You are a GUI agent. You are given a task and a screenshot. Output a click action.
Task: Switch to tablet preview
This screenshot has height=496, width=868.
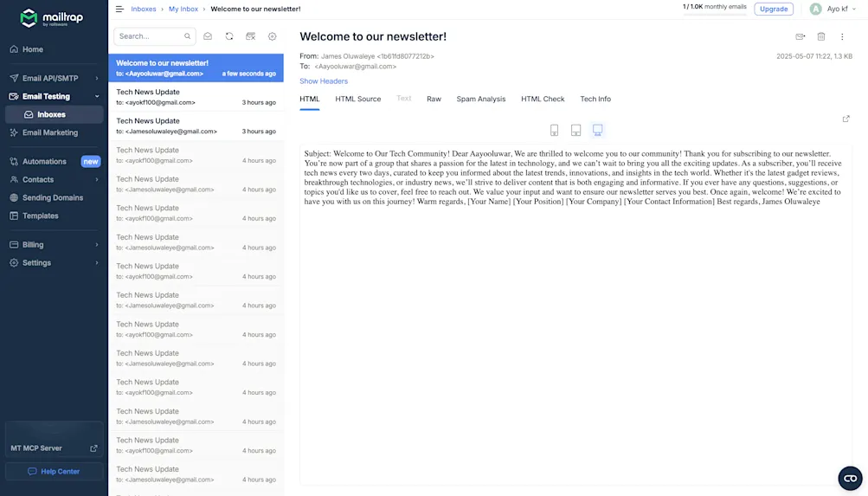click(575, 130)
